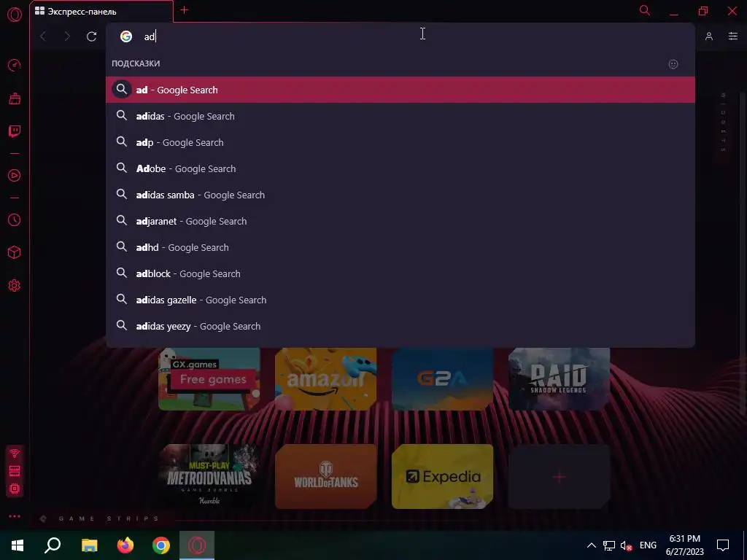The height and width of the screenshot is (560, 747).
Task: Select the "Adobe - Google Search" suggestion
Action: pos(400,168)
